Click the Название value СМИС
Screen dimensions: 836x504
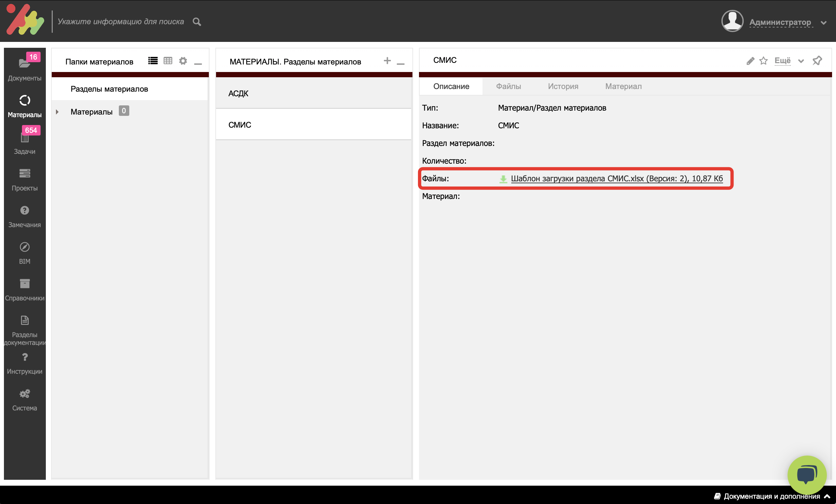click(x=508, y=125)
